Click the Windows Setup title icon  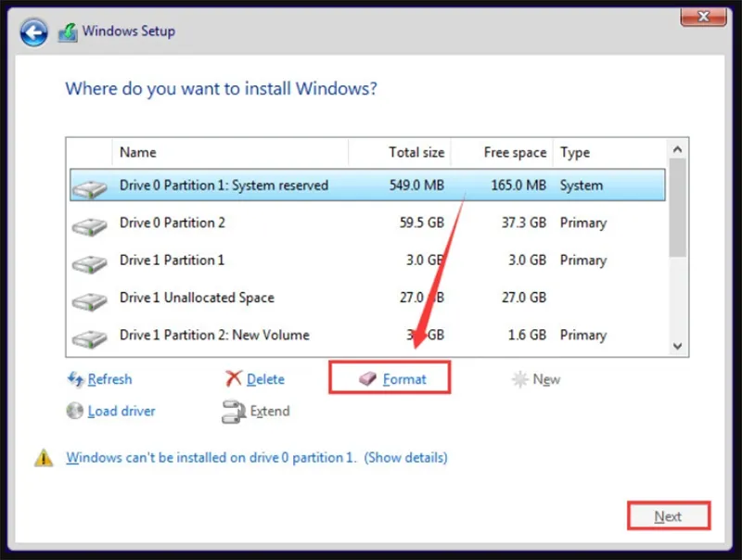(x=68, y=32)
